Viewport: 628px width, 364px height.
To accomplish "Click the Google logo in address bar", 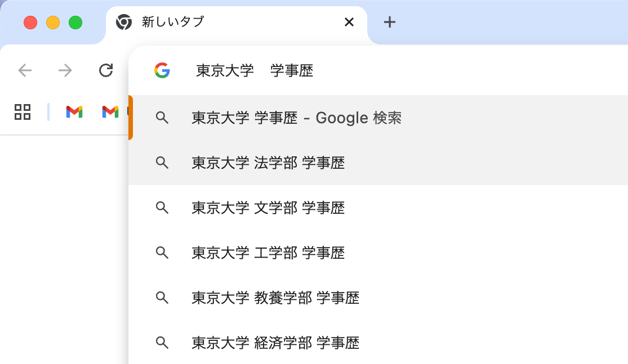I will 162,70.
